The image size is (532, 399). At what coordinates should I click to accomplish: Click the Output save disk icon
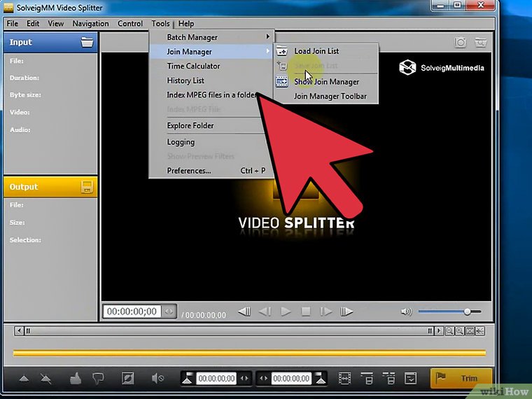point(87,187)
